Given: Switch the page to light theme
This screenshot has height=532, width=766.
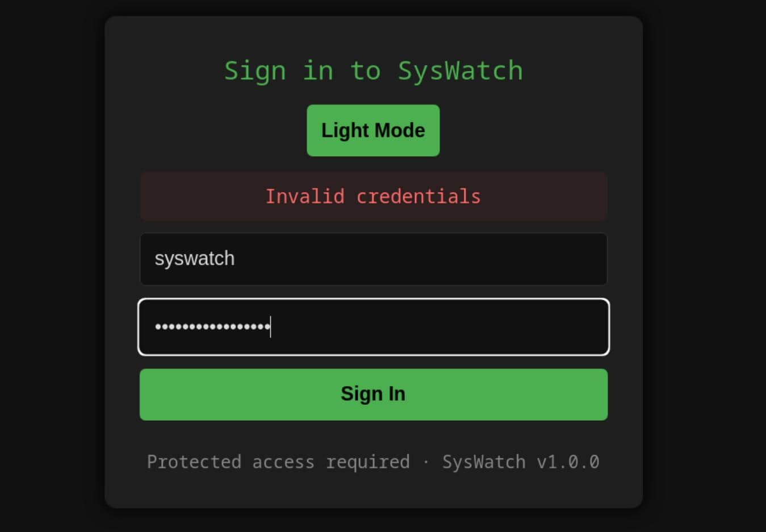Looking at the screenshot, I should [373, 130].
